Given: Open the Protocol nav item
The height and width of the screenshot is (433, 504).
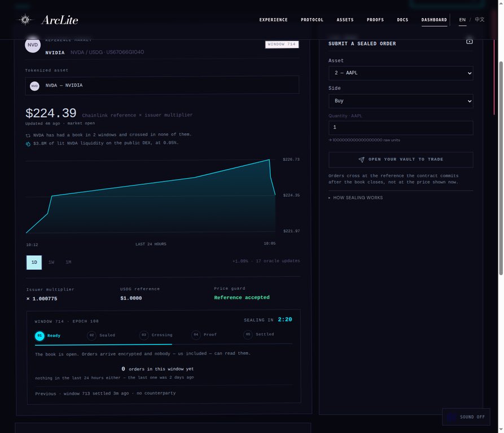Looking at the screenshot, I should pos(312,20).
